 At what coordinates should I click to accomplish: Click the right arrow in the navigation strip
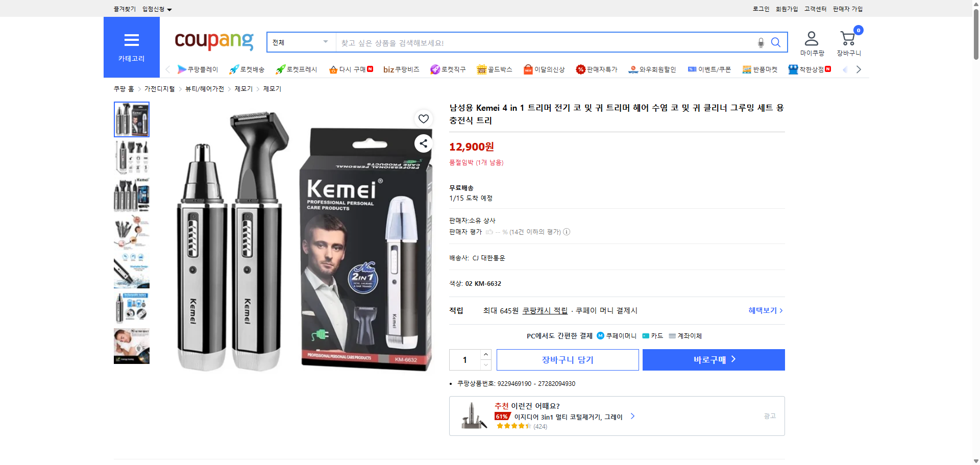coord(859,69)
